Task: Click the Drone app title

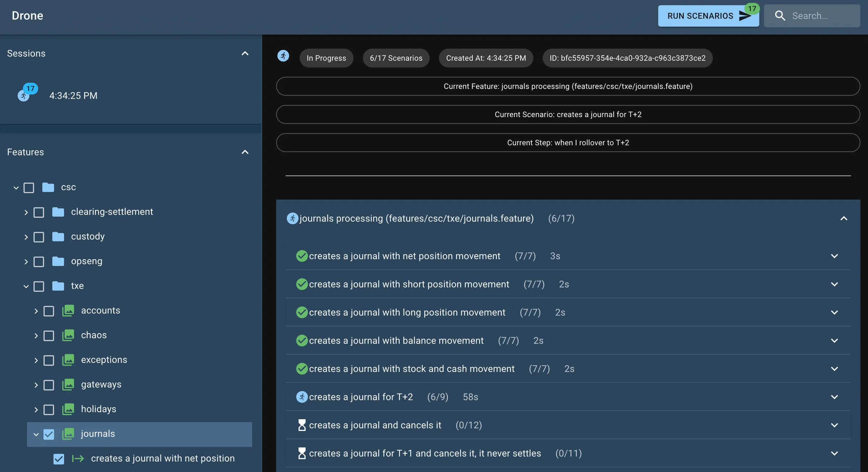Action: [27, 16]
